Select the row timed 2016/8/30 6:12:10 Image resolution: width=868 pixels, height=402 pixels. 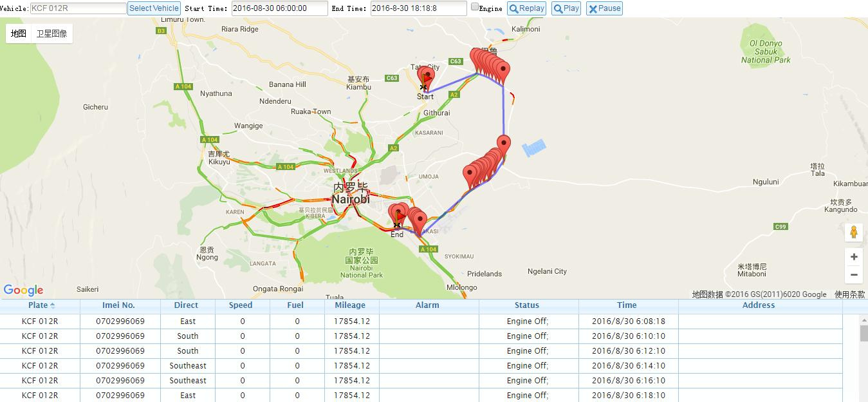421,351
